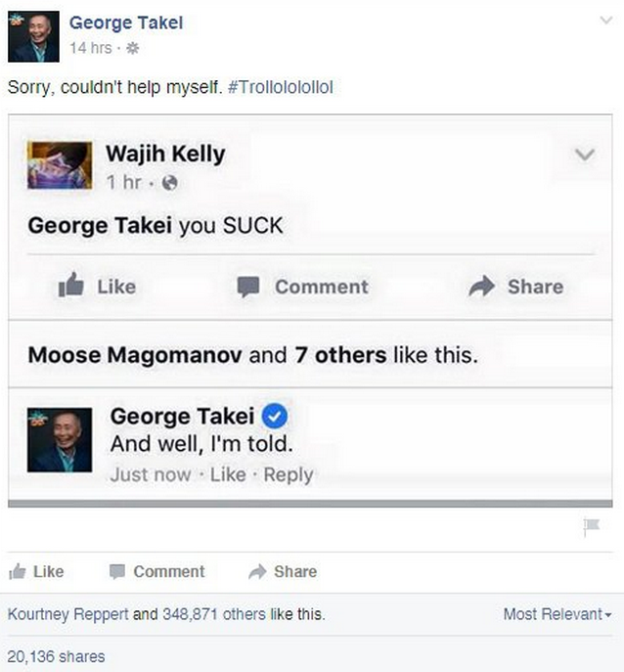This screenshot has height=672, width=624.
Task: Open Wajih Kelly's profile picture thumbnail
Action: click(x=60, y=163)
